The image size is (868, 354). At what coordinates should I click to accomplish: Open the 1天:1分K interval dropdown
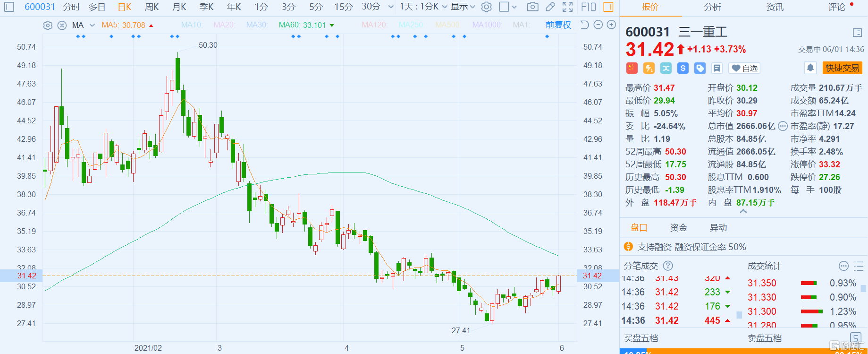pyautogui.click(x=423, y=7)
